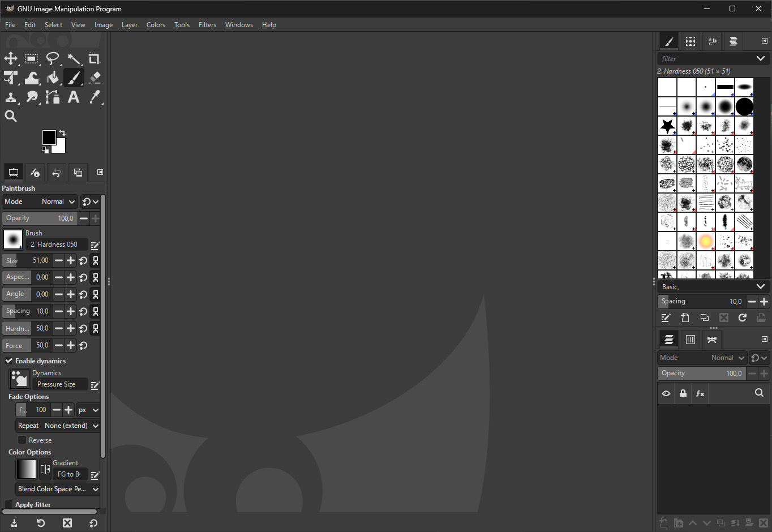
Task: Expand the Repeat None (extend) dropdown
Action: (x=58, y=426)
